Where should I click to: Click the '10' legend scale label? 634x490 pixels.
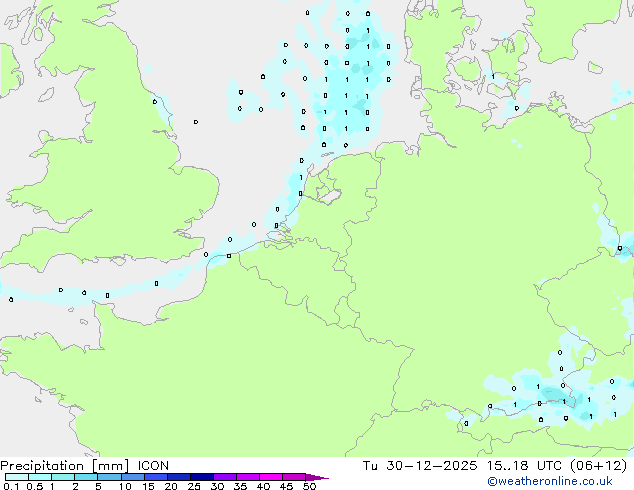125,486
